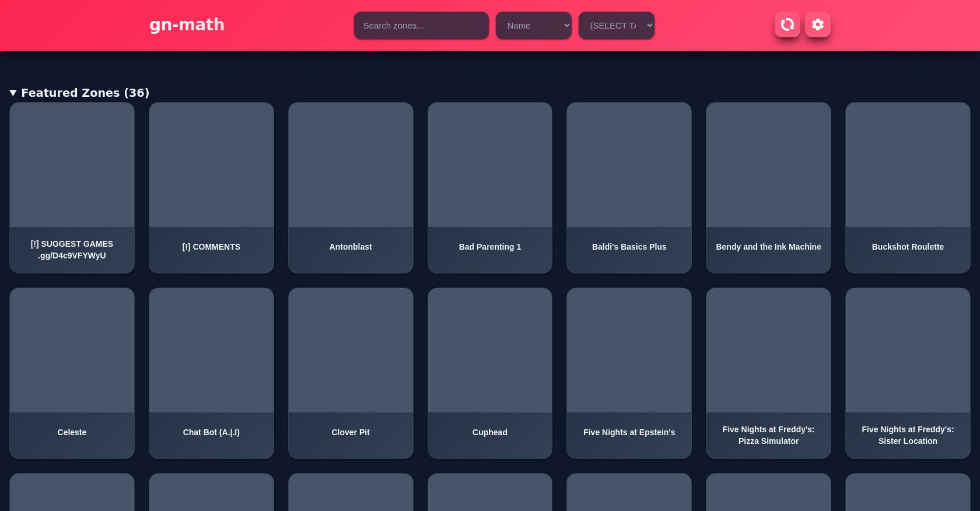Select Baldi's Basics Plus card
Viewport: 980px width, 511px height.
click(629, 187)
